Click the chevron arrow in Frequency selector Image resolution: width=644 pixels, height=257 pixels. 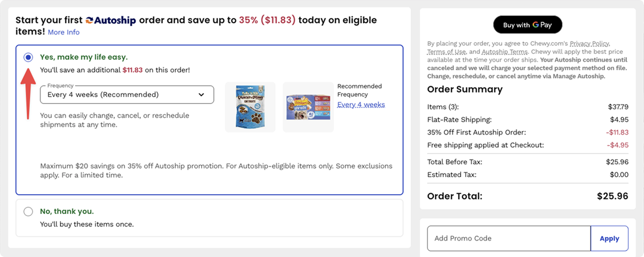[x=201, y=95]
